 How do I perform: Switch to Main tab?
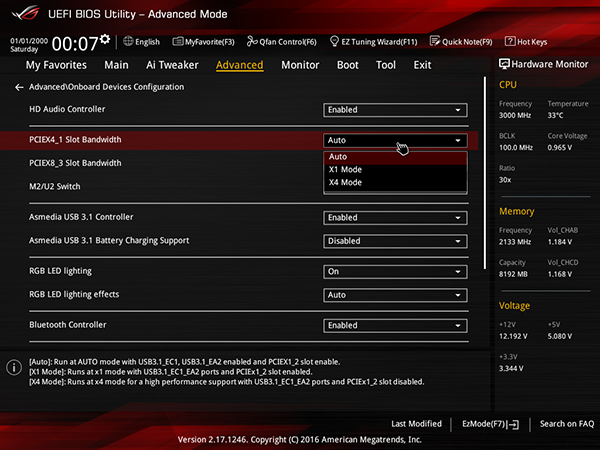[x=116, y=65]
